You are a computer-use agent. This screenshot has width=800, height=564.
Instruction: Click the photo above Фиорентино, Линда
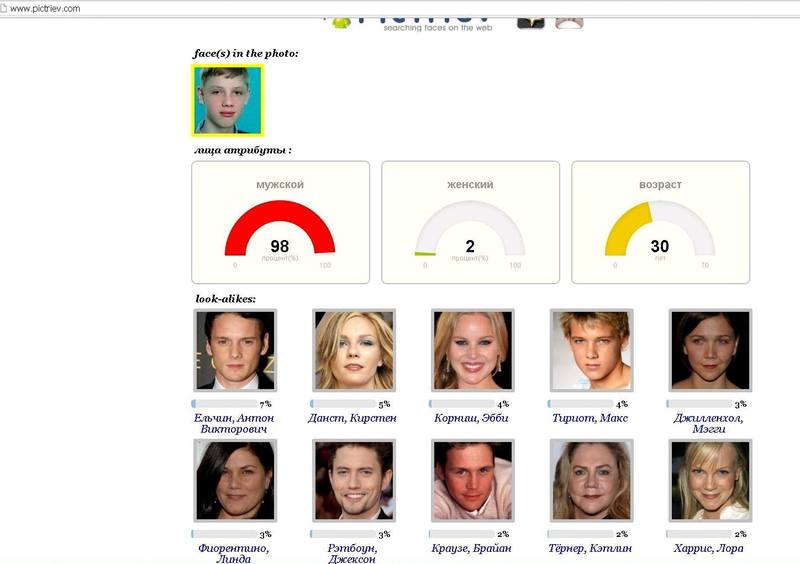[x=235, y=481]
